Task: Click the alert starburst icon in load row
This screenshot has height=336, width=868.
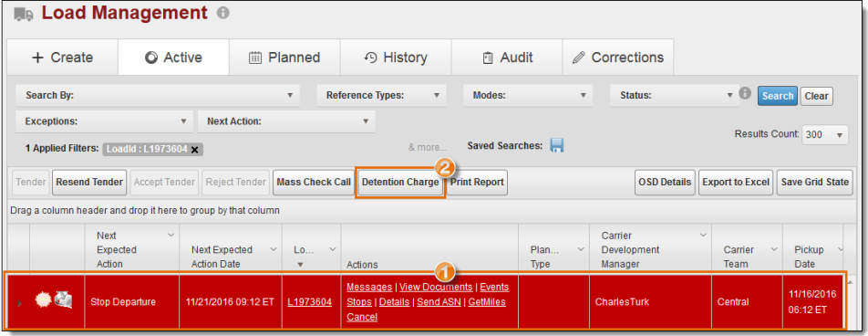Action: pos(43,300)
